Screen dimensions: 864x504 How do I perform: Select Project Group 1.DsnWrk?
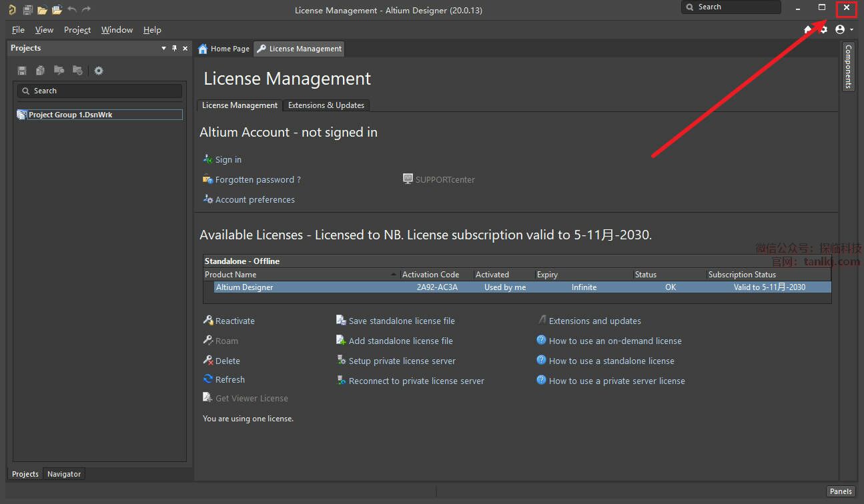99,115
